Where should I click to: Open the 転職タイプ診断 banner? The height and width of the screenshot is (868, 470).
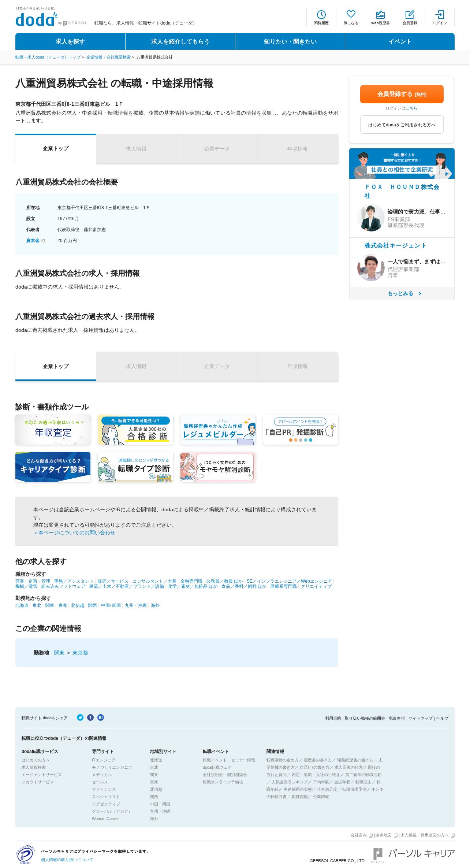pyautogui.click(x=135, y=467)
